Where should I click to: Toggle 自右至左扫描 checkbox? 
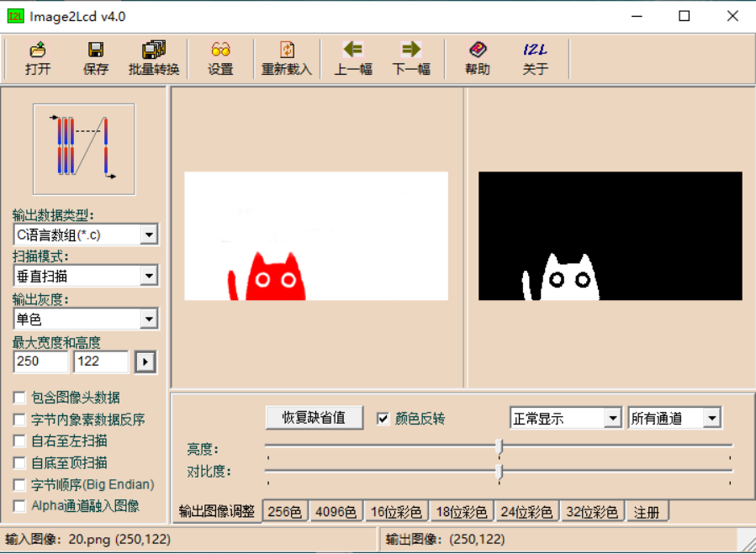20,441
